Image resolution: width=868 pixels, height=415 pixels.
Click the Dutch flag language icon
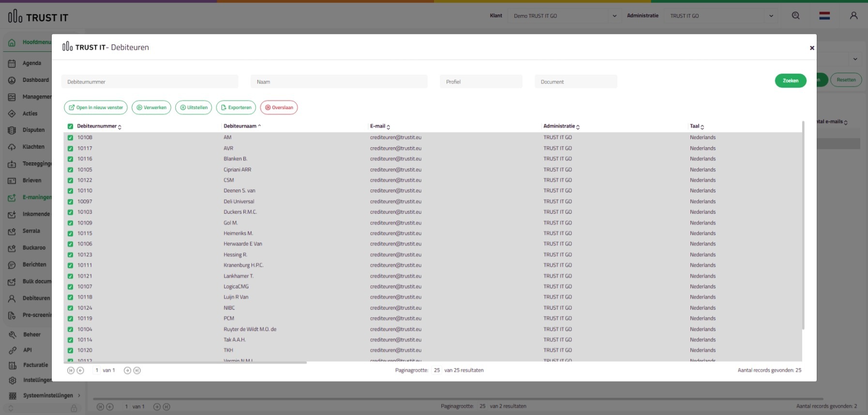tap(824, 16)
